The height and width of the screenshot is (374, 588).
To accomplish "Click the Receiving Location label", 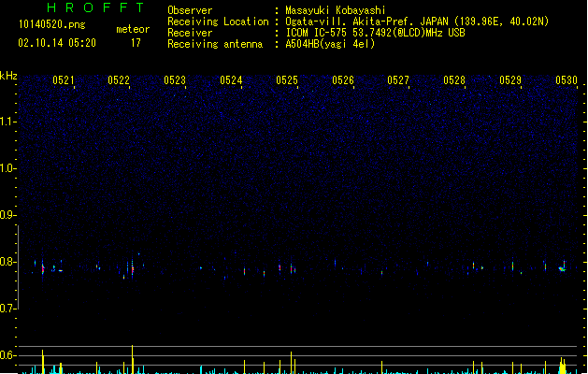I will tap(218, 22).
